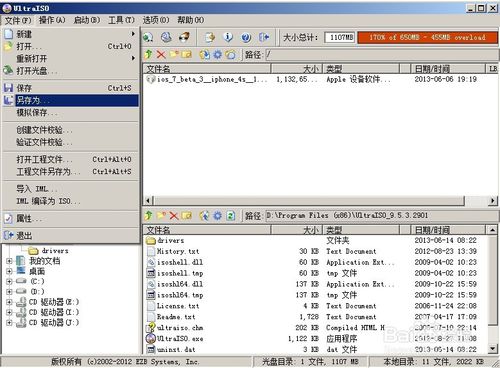Click the add files icon left of the upper gear
The width and height of the screenshot is (500, 368).
(x=205, y=54)
